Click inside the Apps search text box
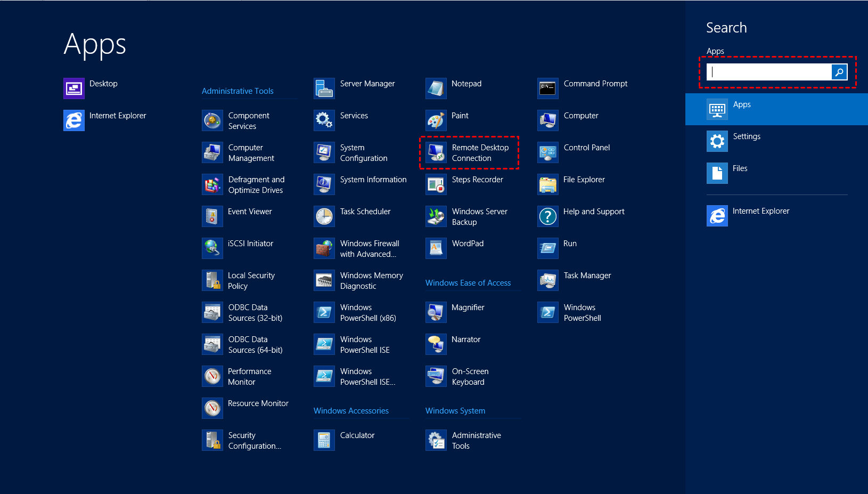868x494 pixels. pos(769,72)
